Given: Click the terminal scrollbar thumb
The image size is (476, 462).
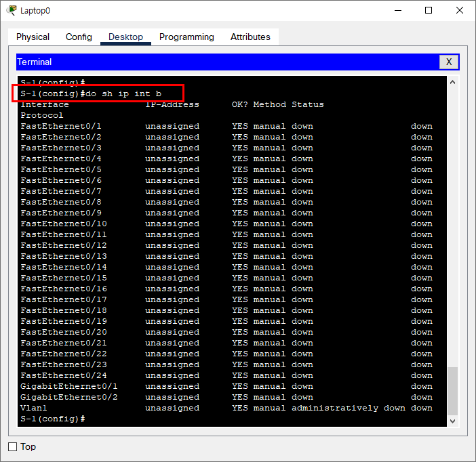Looking at the screenshot, I should click(452, 391).
